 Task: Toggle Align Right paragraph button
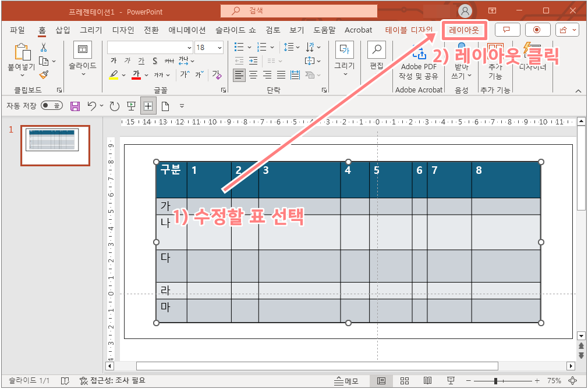coord(267,75)
